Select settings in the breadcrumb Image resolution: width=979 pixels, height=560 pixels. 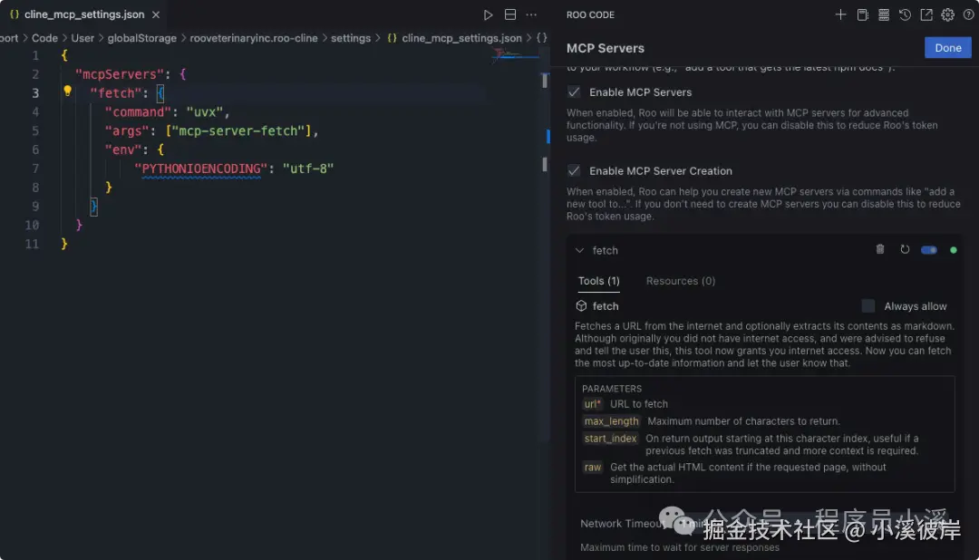pos(350,38)
